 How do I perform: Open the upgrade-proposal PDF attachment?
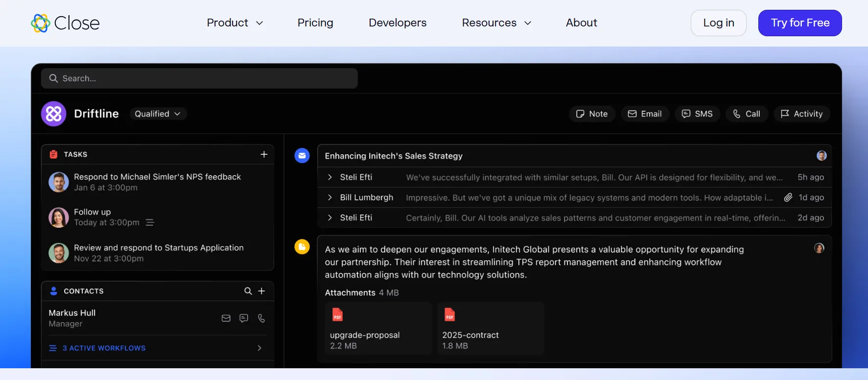[x=378, y=328]
